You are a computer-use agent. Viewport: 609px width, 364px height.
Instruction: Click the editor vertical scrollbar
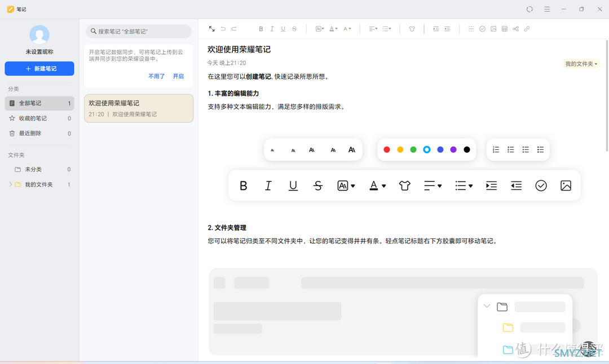tap(607, 95)
